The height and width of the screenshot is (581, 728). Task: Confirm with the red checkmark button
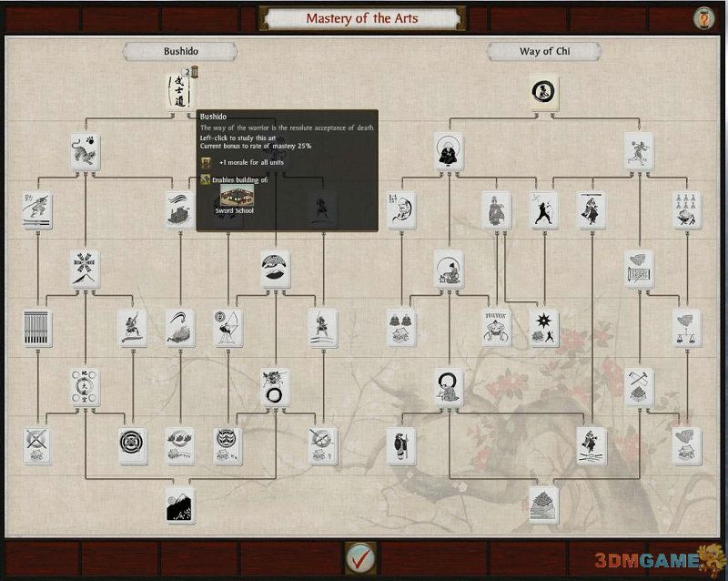tap(360, 556)
